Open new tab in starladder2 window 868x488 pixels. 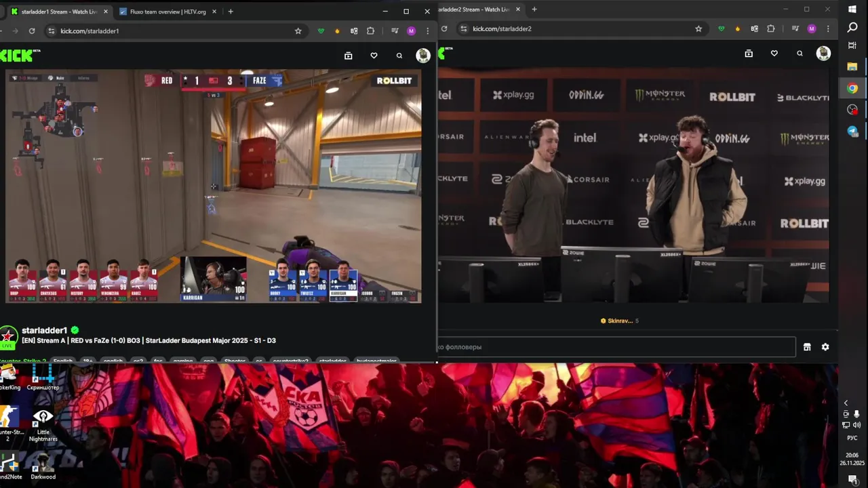tap(534, 9)
